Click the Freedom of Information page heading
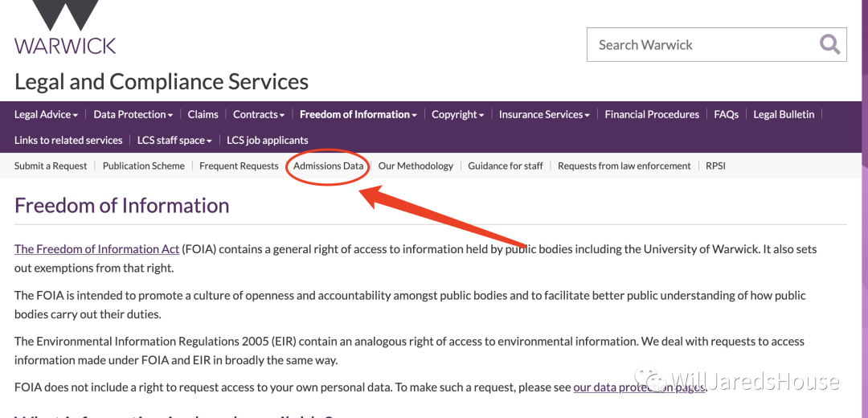Screen dimensions: 868x418 coord(122,206)
